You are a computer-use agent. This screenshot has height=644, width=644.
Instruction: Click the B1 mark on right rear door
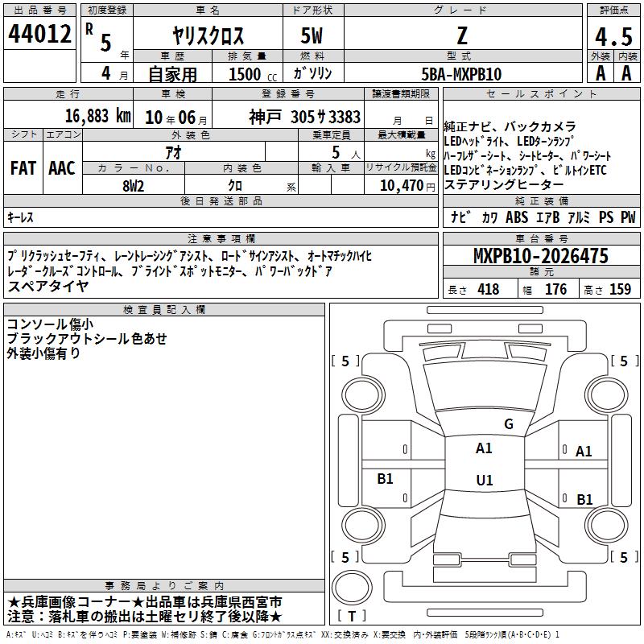[584, 499]
